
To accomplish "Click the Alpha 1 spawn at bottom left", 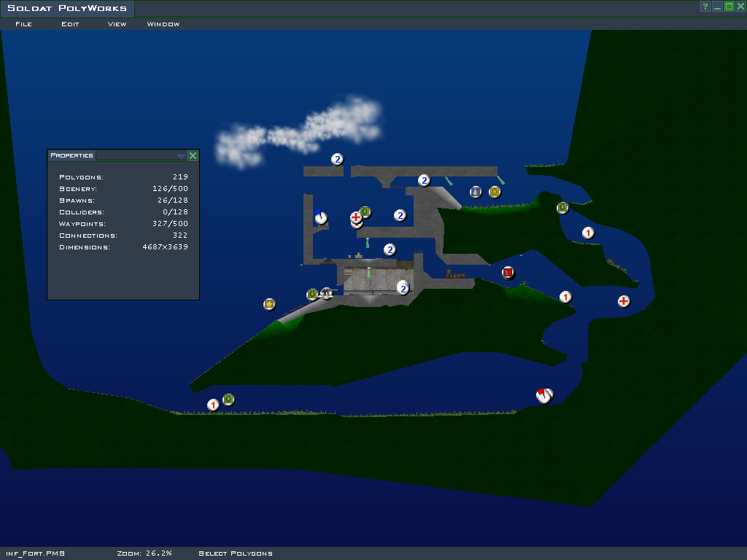I will 213,405.
